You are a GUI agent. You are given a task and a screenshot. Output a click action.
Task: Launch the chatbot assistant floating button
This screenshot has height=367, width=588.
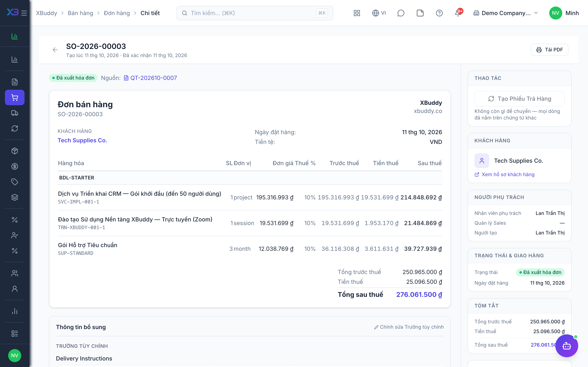[567, 346]
